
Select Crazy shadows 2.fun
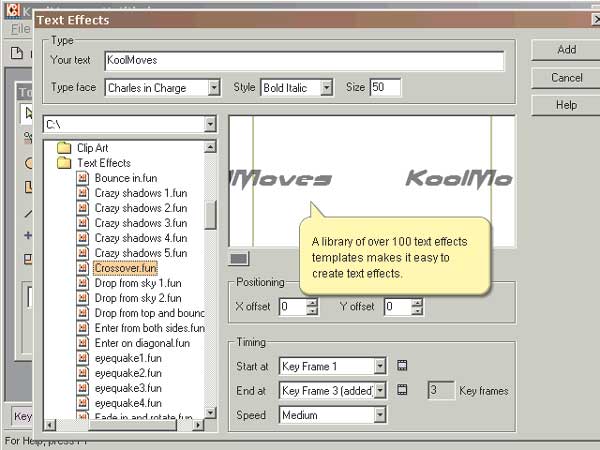coord(141,208)
